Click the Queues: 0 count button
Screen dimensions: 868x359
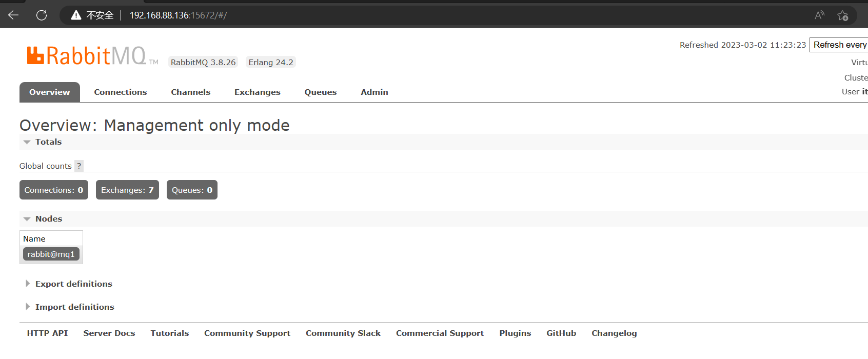(192, 190)
